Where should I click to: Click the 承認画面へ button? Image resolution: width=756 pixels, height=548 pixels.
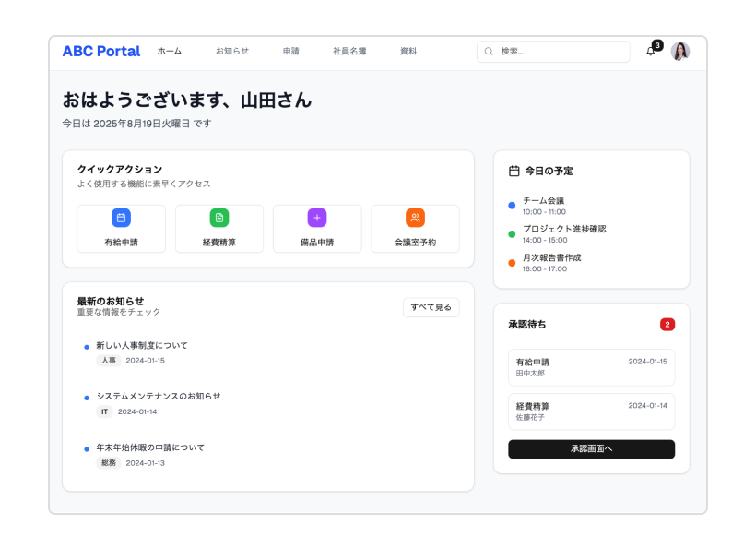[x=591, y=449]
